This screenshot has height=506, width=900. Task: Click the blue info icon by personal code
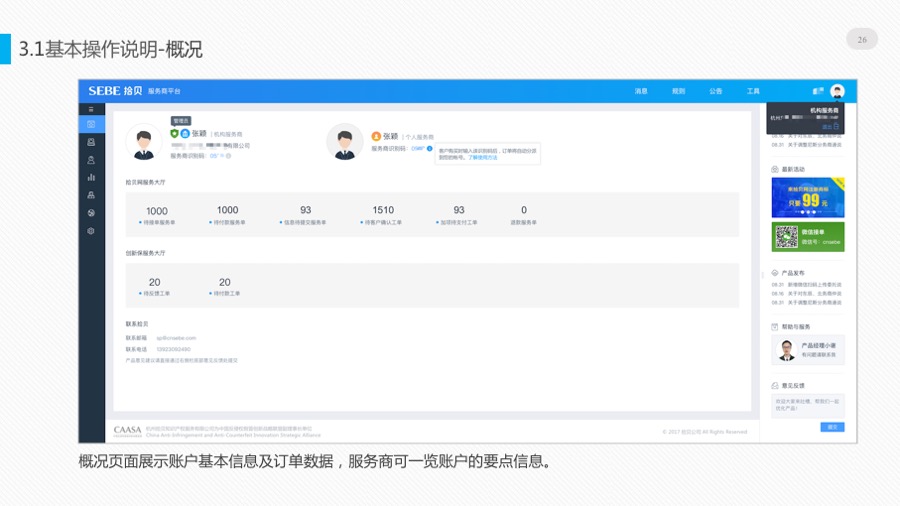[x=429, y=149]
